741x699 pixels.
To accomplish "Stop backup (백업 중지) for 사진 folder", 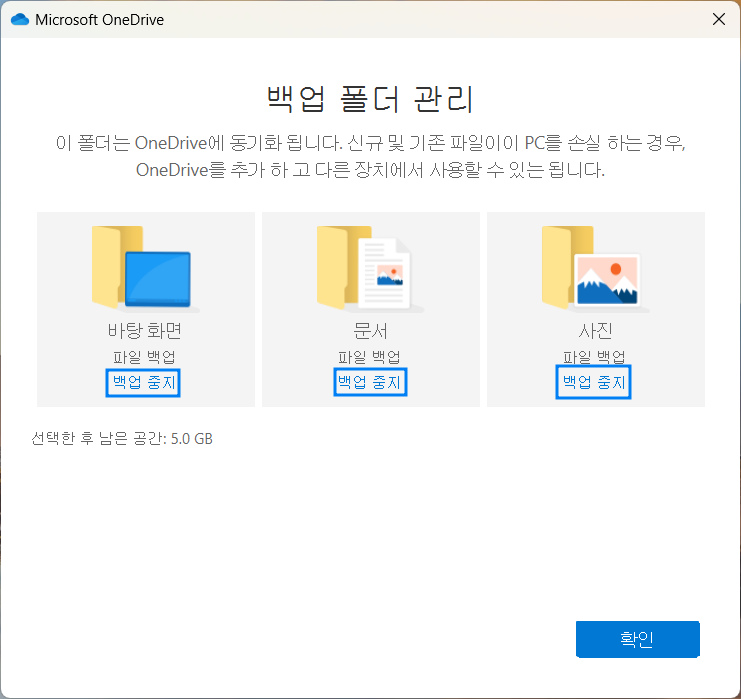I will pyautogui.click(x=594, y=382).
